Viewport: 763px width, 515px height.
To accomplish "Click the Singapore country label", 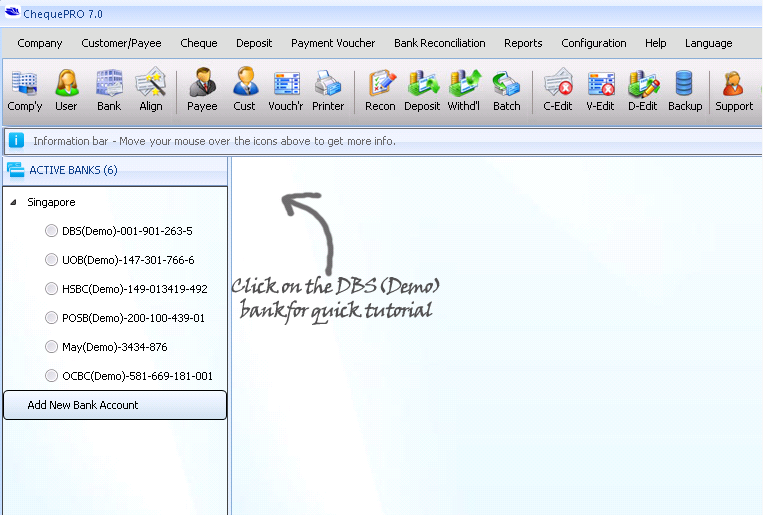I will [51, 202].
